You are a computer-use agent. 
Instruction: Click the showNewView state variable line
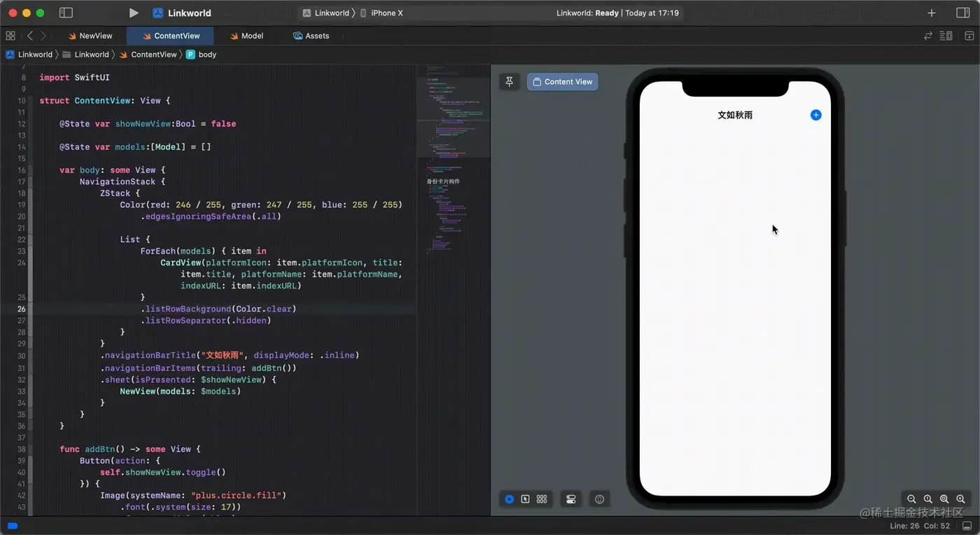(x=148, y=124)
